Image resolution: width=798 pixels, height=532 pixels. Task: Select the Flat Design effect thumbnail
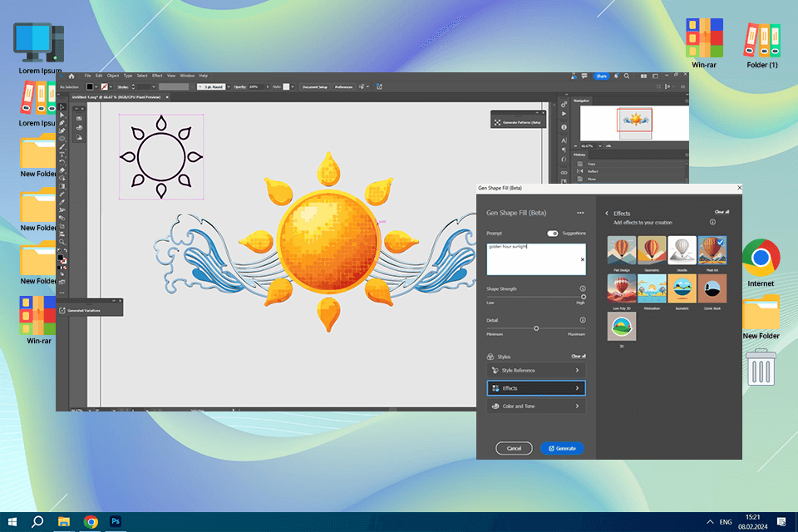pyautogui.click(x=622, y=250)
